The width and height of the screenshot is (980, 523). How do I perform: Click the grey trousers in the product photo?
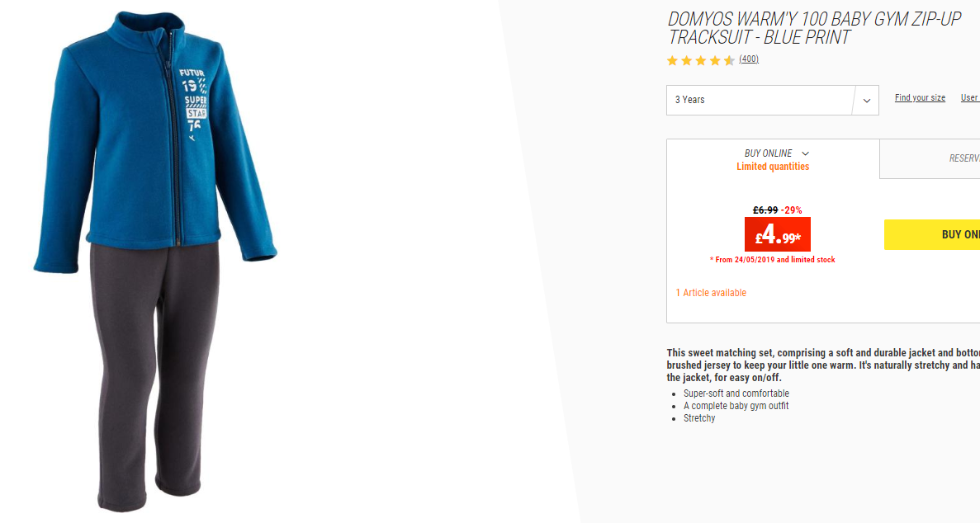pos(155,375)
